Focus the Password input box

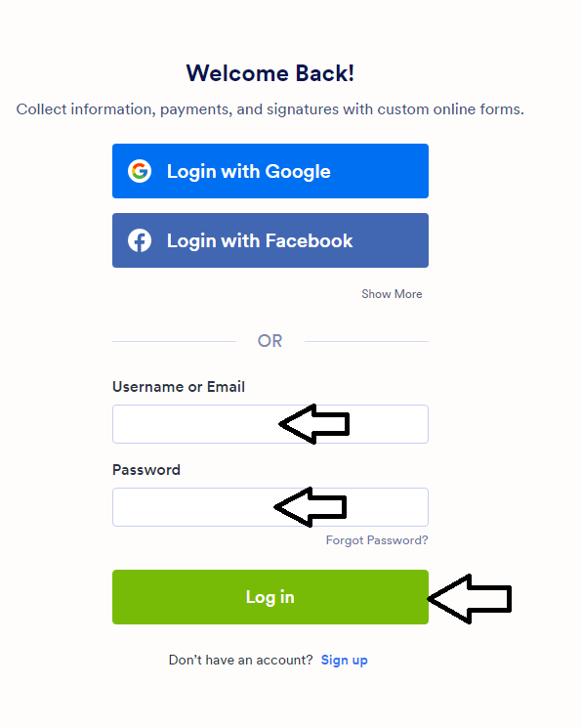[x=270, y=507]
